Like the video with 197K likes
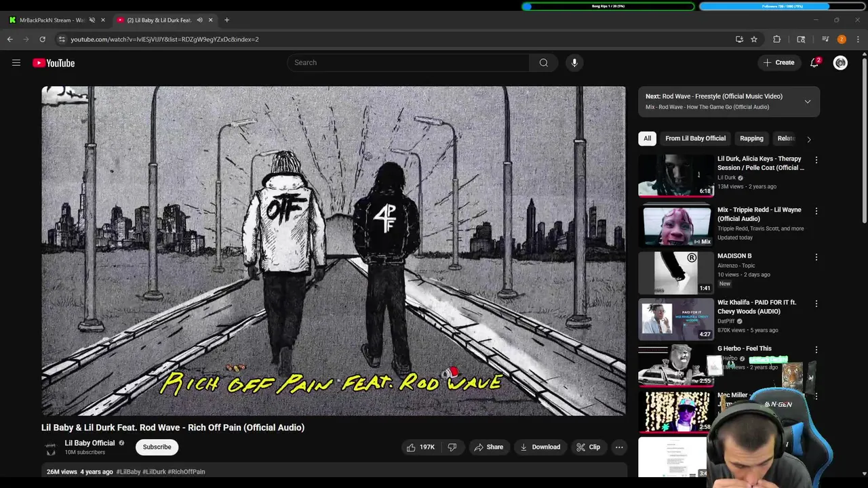Viewport: 868px width, 488px height. click(x=420, y=447)
